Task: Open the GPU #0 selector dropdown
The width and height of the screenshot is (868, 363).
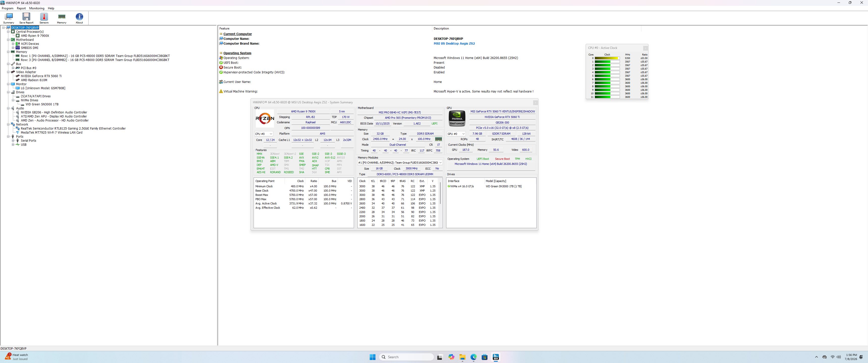Action: (x=456, y=134)
